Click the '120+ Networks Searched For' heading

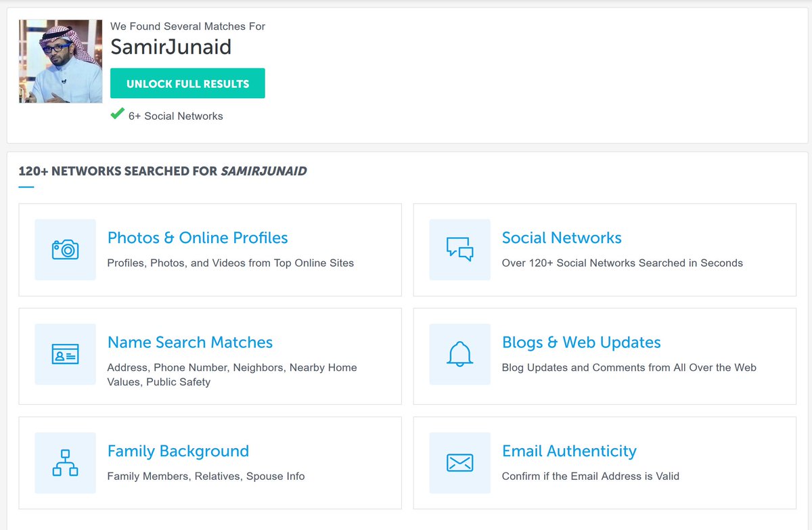click(x=162, y=171)
